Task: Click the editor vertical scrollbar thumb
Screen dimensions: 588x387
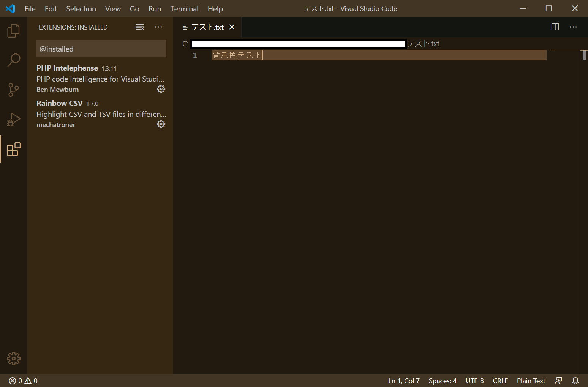Action: 584,55
